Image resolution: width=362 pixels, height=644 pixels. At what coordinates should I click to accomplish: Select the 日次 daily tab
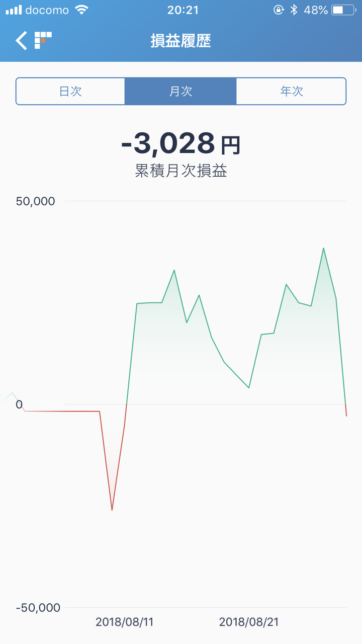click(x=70, y=91)
